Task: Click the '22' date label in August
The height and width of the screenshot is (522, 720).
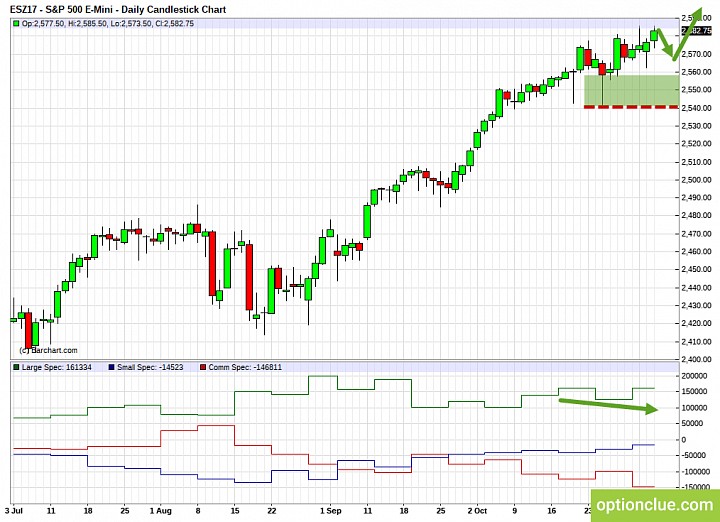Action: [272, 511]
